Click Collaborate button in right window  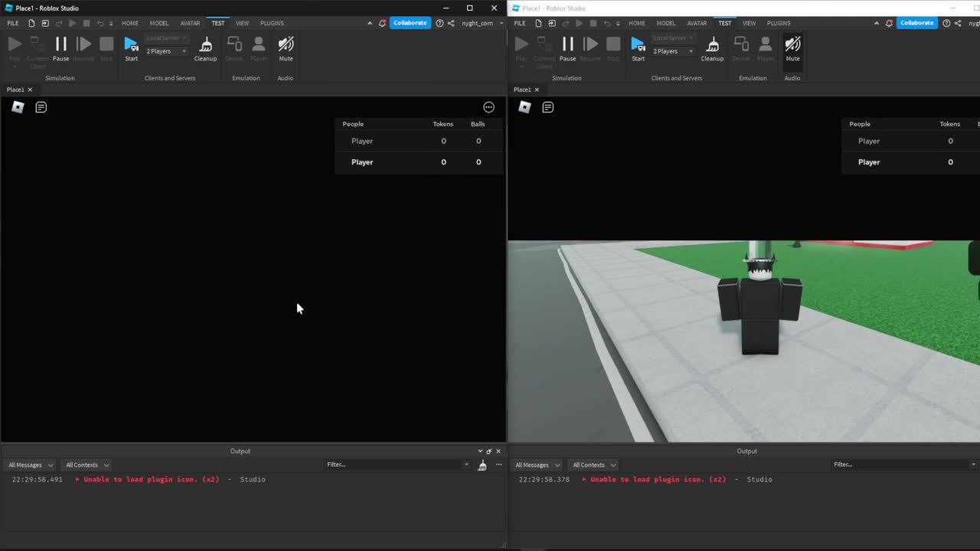pos(917,23)
